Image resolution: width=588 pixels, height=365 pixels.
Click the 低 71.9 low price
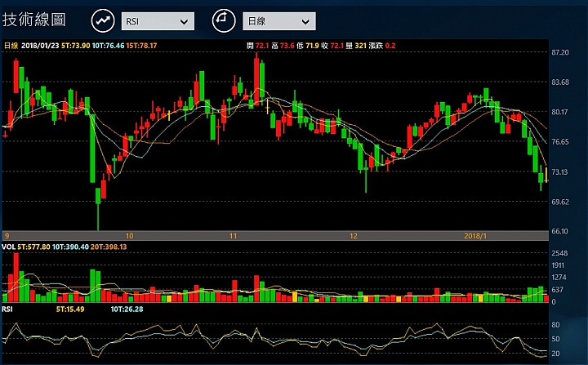[308, 46]
